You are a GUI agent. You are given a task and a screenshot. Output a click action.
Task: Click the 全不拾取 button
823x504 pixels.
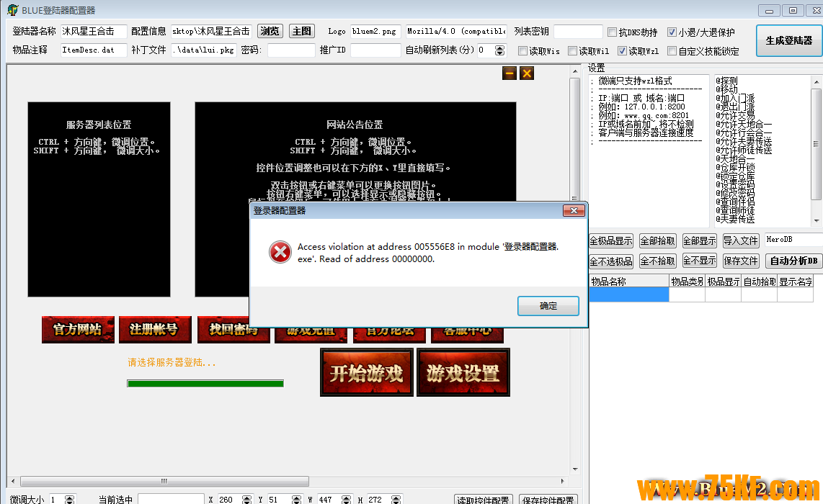658,261
